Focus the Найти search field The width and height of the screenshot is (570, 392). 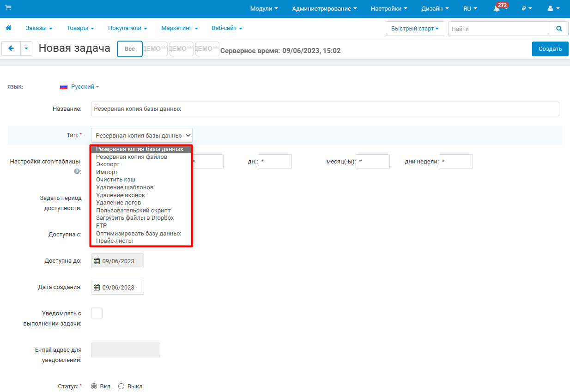pyautogui.click(x=499, y=29)
